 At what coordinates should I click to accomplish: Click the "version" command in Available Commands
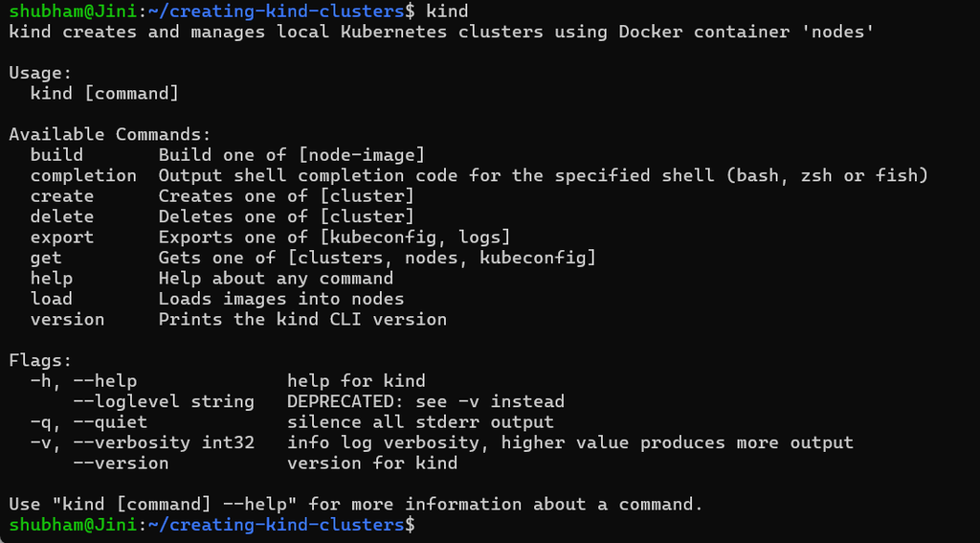67,319
